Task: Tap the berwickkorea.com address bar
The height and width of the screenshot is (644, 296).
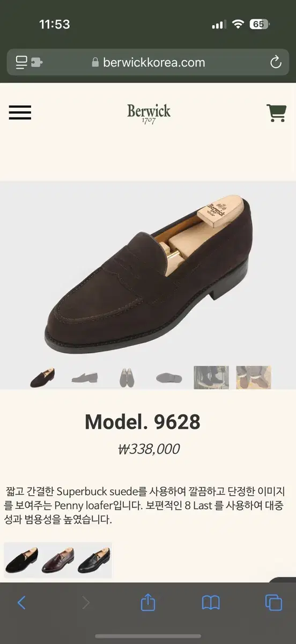Action: click(x=148, y=62)
